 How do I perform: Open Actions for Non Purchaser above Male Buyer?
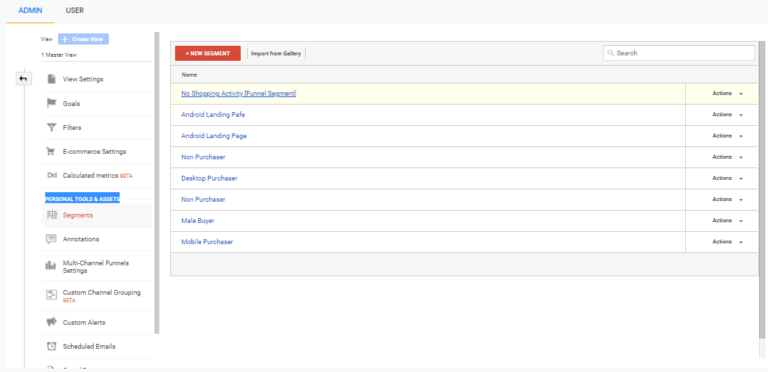[727, 199]
